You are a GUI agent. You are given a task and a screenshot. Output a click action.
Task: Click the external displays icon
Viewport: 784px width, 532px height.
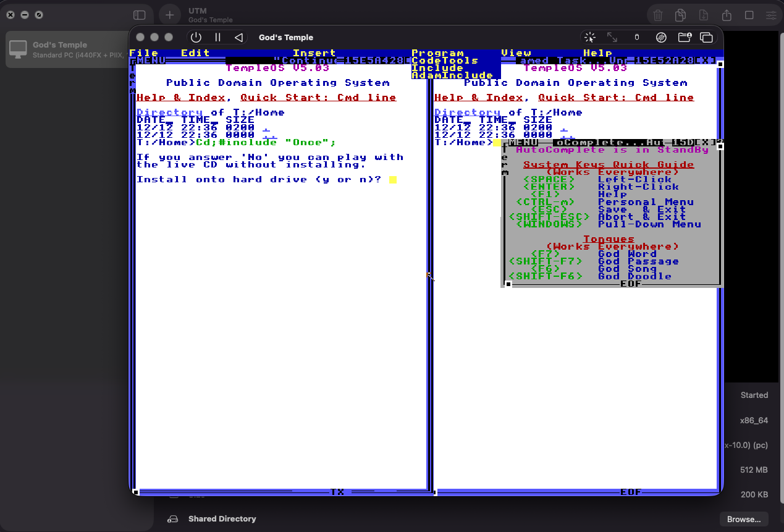(x=707, y=37)
